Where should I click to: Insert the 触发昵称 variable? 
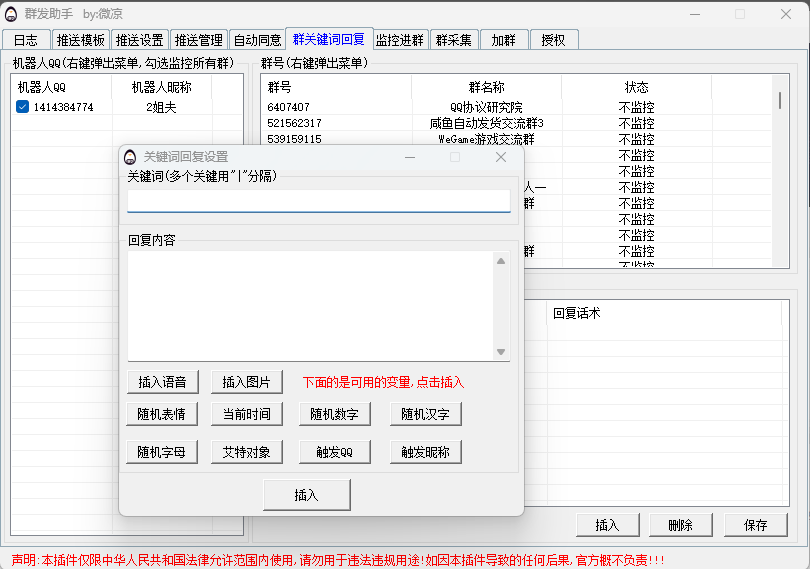click(425, 452)
